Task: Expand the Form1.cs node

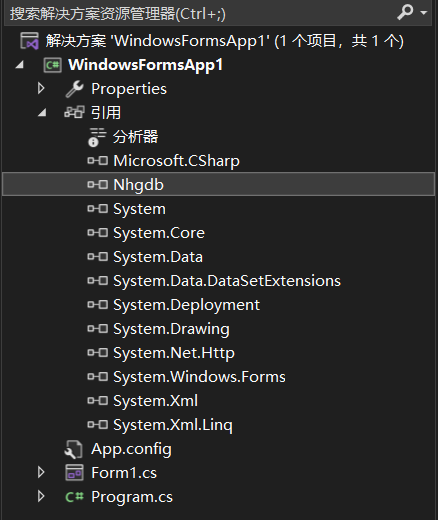Action: 41,472
